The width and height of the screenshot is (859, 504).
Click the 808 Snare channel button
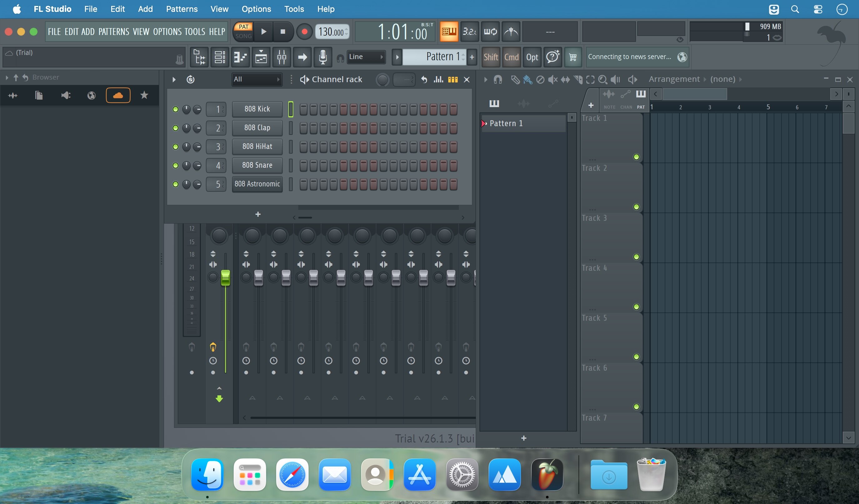pyautogui.click(x=257, y=165)
